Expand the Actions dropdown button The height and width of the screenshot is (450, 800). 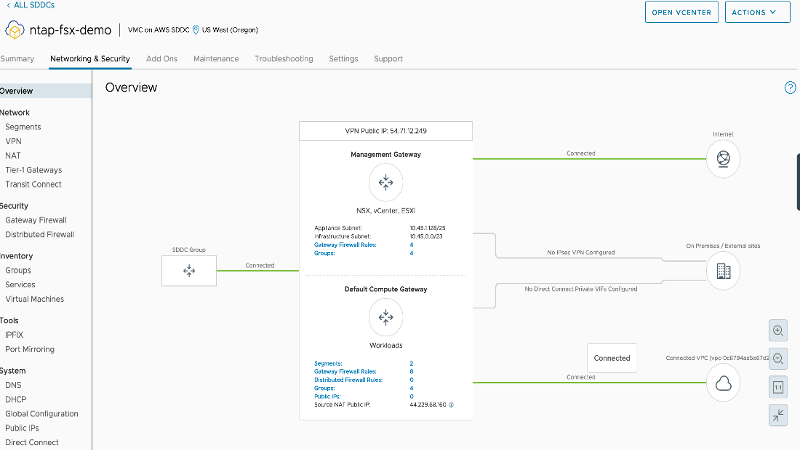pyautogui.click(x=755, y=13)
